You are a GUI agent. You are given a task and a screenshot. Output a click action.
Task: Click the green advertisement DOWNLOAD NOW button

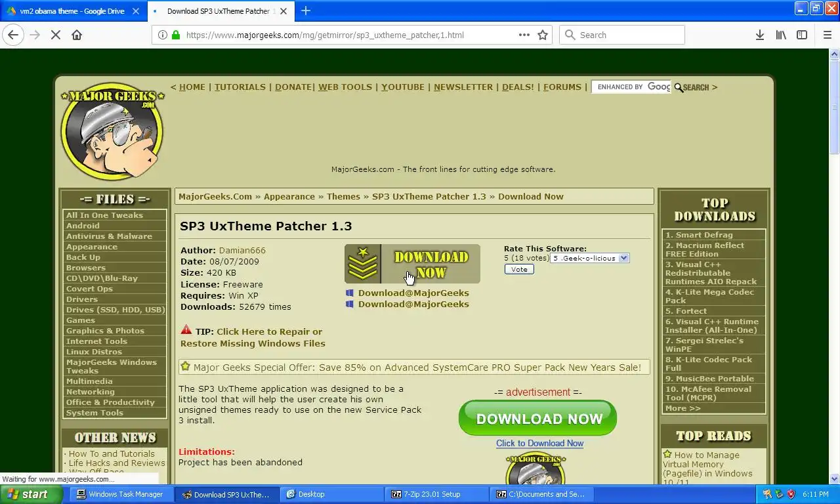pyautogui.click(x=537, y=418)
